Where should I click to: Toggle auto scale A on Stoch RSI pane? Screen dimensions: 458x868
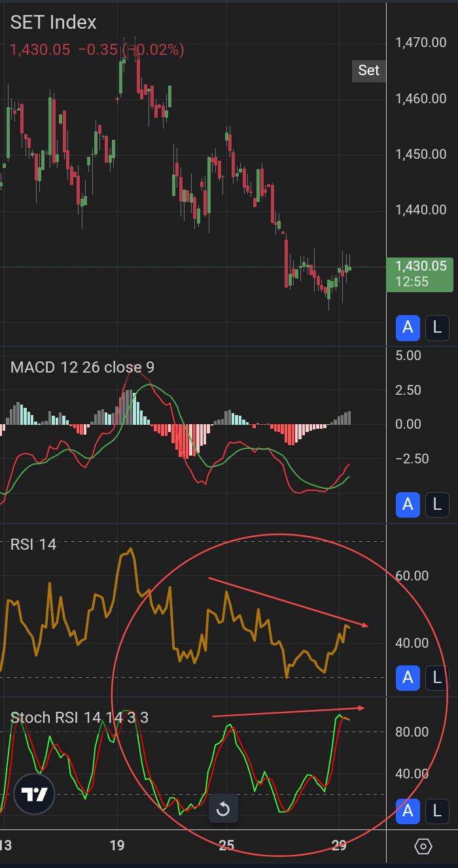(408, 811)
